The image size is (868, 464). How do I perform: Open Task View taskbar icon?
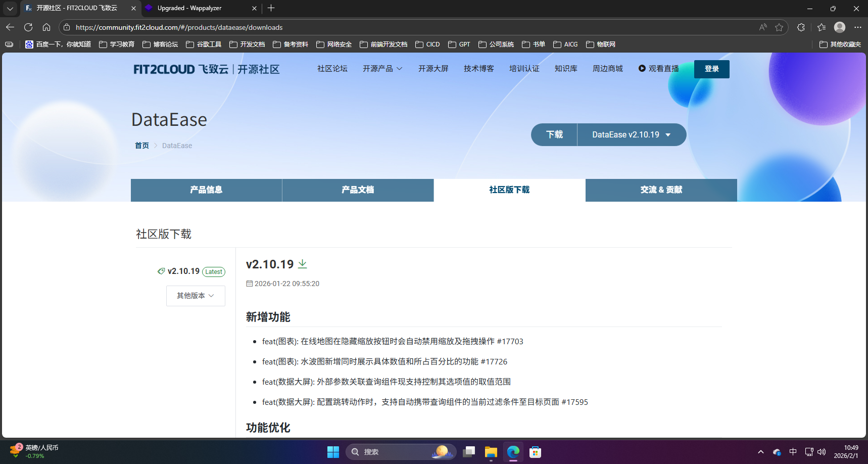(x=469, y=452)
